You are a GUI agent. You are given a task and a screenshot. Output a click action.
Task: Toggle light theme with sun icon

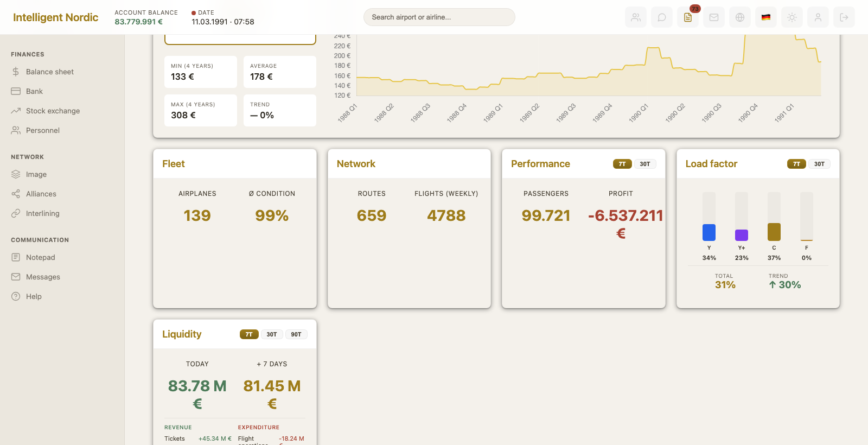coord(792,17)
